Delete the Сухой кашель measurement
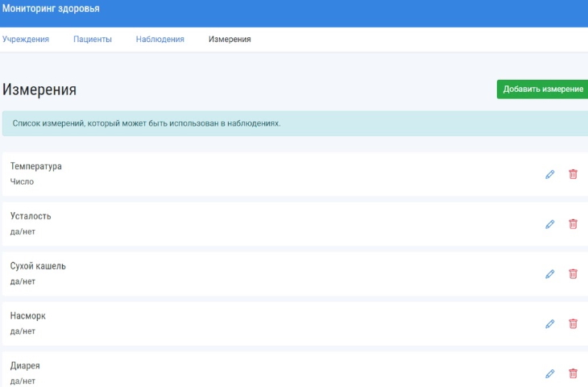The image size is (588, 387). click(573, 274)
